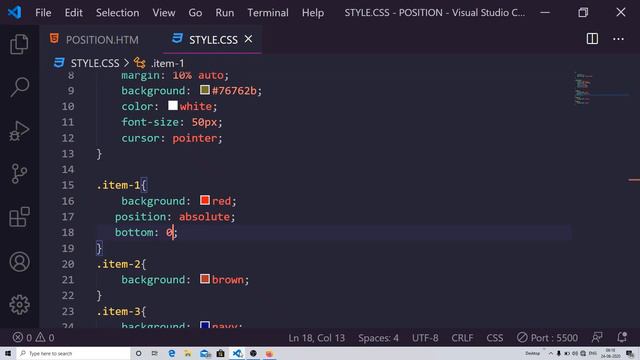Viewport: 640px width, 360px height.
Task: Open Cortana circle icon on taskbar
Action: (139, 353)
